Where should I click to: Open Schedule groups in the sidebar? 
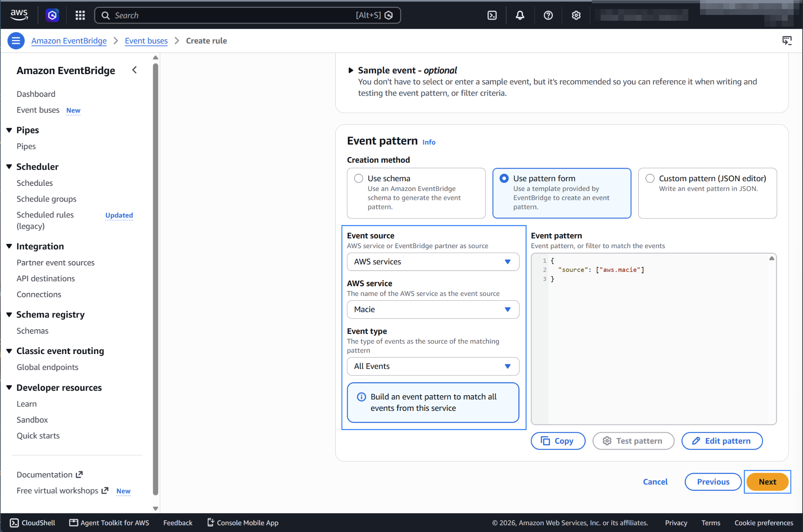coord(46,199)
